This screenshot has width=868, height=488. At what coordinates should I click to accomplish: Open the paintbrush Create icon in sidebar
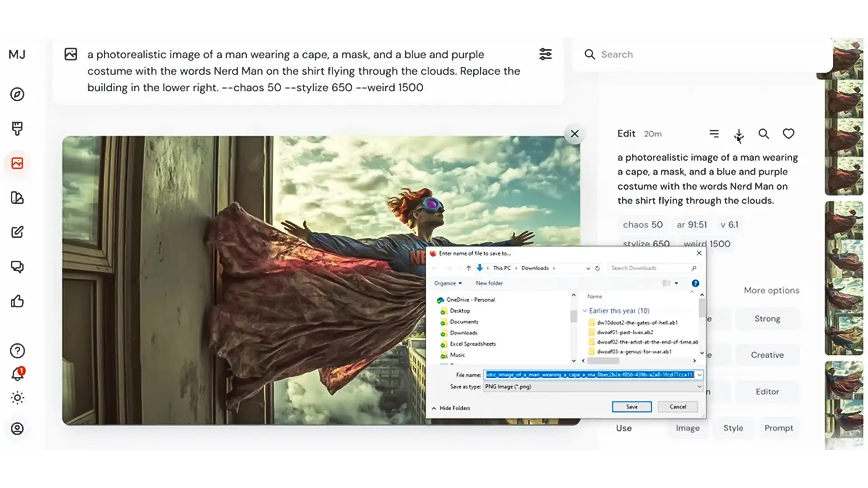tap(17, 129)
